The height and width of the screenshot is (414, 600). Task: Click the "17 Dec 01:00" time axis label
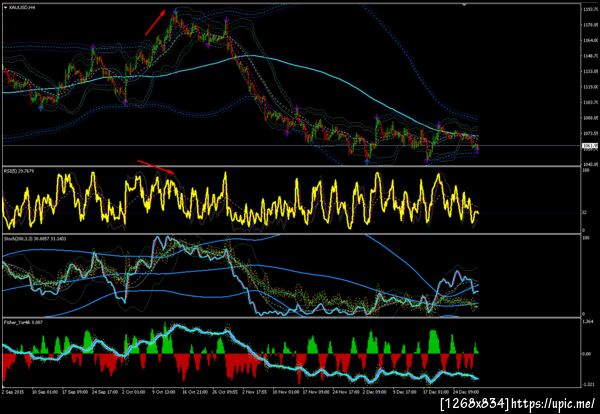(435, 392)
